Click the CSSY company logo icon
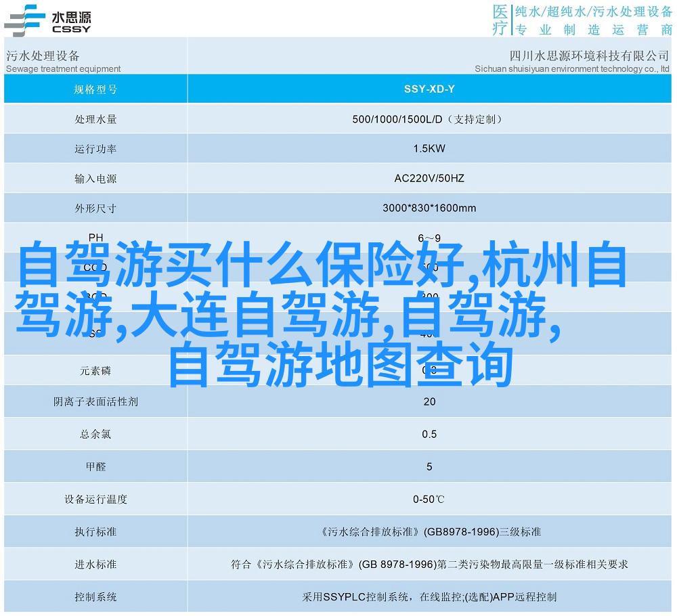The height and width of the screenshot is (616, 677). [24, 20]
